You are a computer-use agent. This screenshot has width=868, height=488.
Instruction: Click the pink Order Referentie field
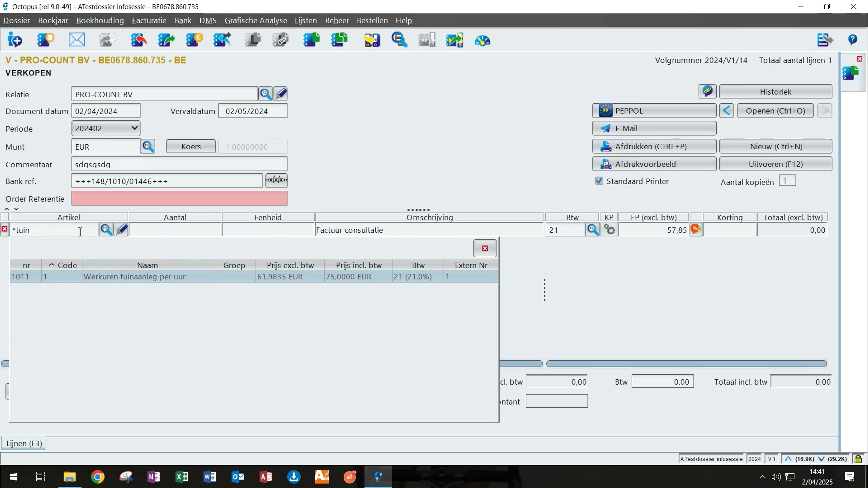(179, 198)
